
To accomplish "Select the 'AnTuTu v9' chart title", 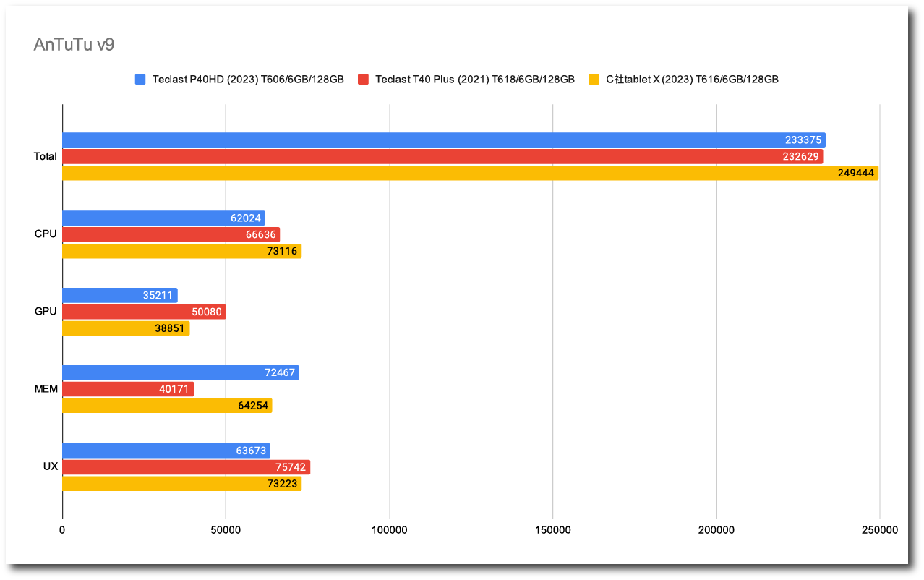I will tap(74, 45).
